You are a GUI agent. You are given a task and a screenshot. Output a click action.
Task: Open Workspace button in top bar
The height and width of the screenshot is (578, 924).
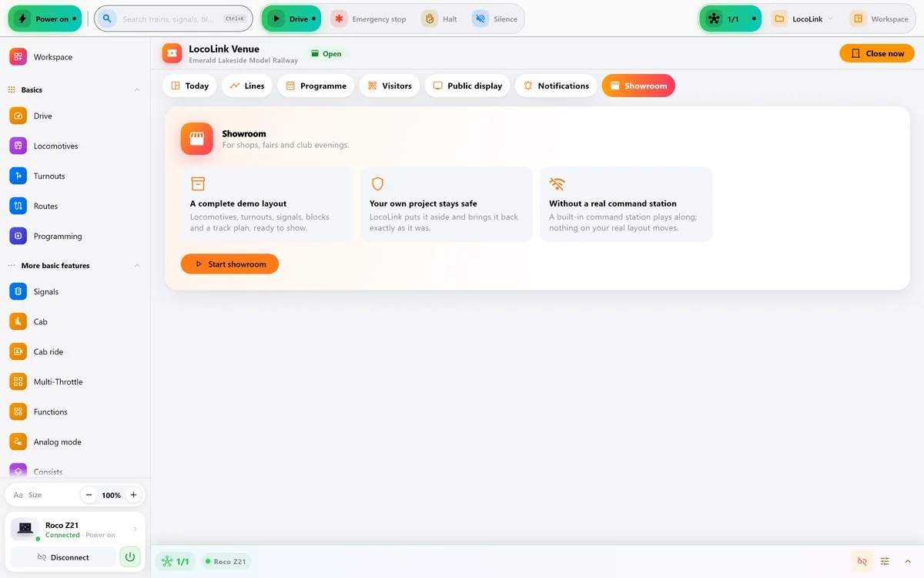(x=880, y=18)
